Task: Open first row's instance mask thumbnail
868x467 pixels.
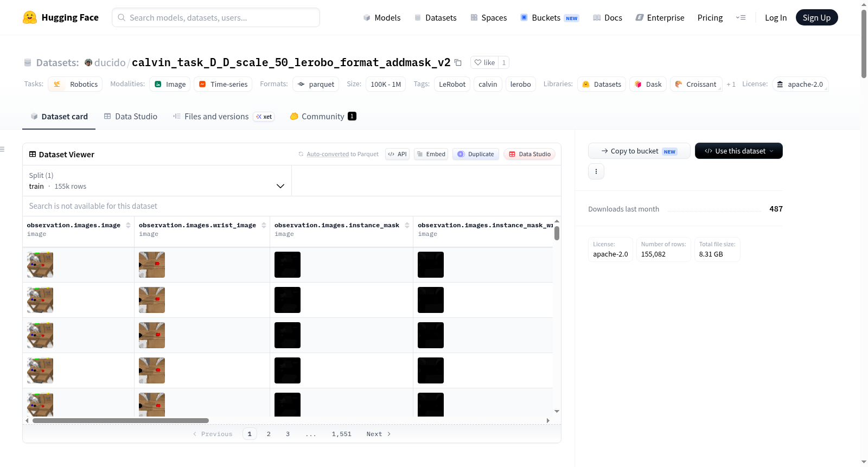Action: (x=288, y=265)
